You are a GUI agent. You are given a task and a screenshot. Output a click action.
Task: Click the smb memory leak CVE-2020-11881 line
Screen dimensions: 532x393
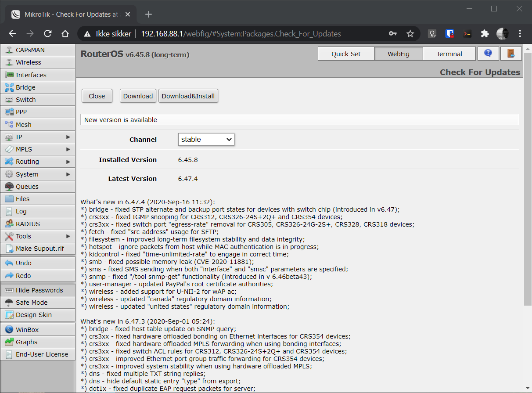(x=167, y=262)
